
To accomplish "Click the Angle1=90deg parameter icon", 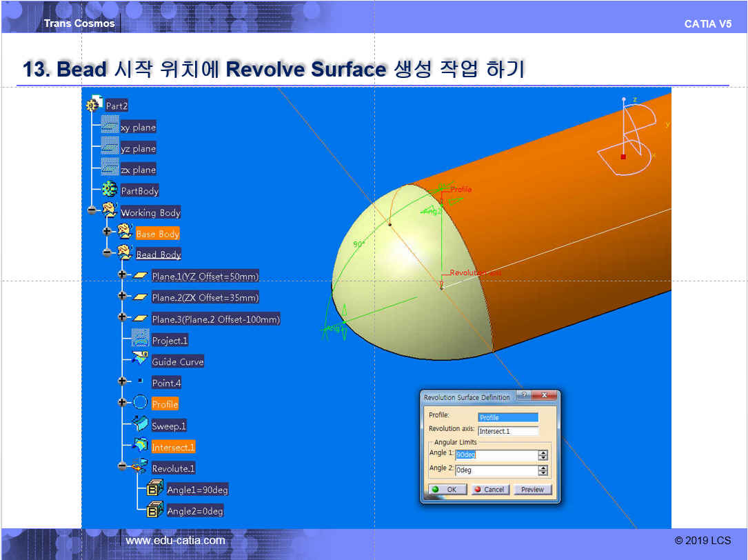I will (x=155, y=489).
